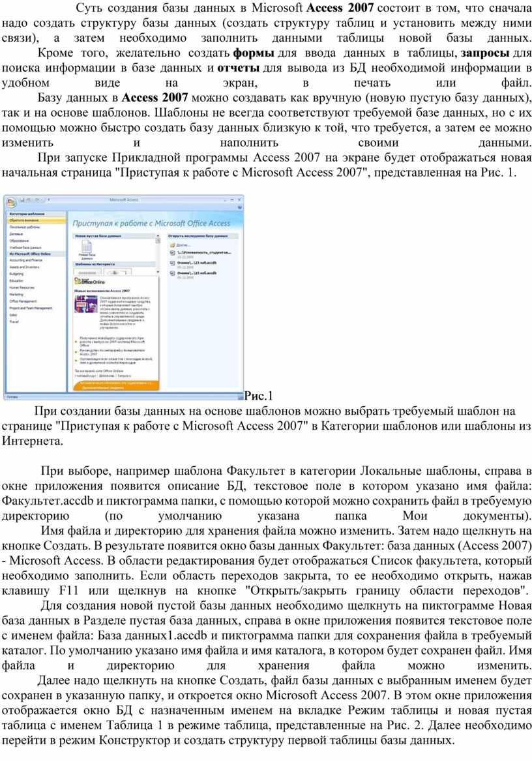Screen dimensions: 532x761
Task: Open the Budgeting template category
Action: (x=16, y=274)
